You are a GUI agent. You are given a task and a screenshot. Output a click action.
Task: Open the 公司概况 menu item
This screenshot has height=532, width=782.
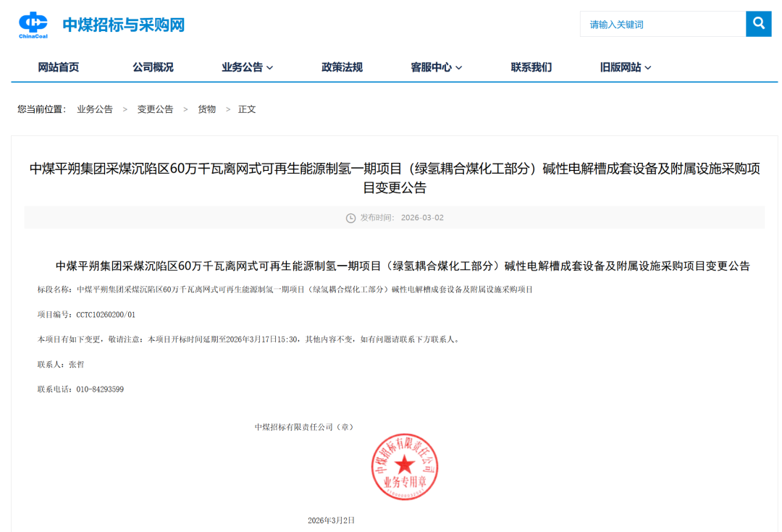click(153, 67)
